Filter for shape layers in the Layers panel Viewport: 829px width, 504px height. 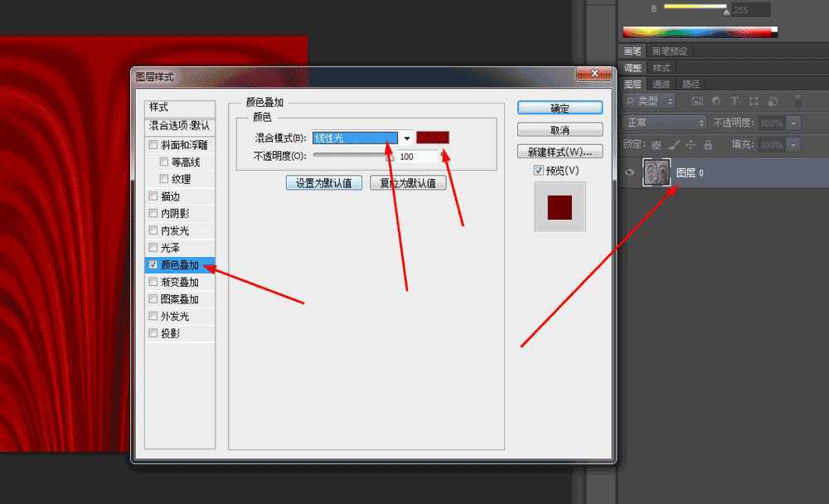(755, 100)
